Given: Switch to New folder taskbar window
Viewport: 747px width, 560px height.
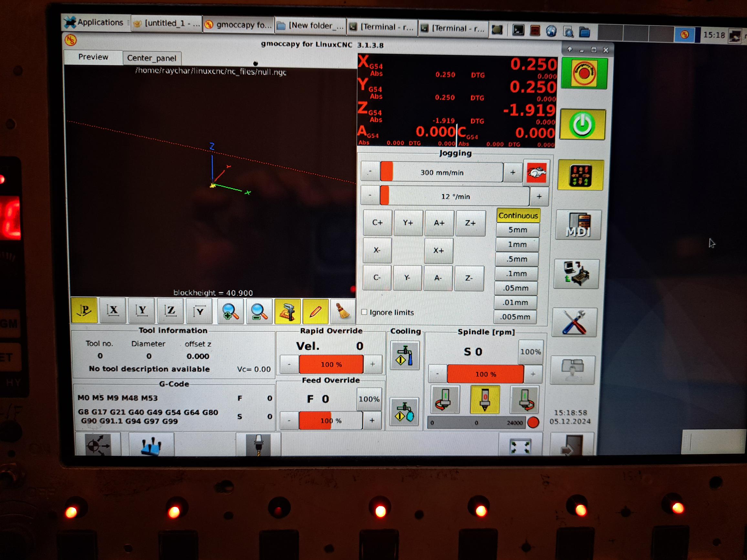Looking at the screenshot, I should pos(311,26).
